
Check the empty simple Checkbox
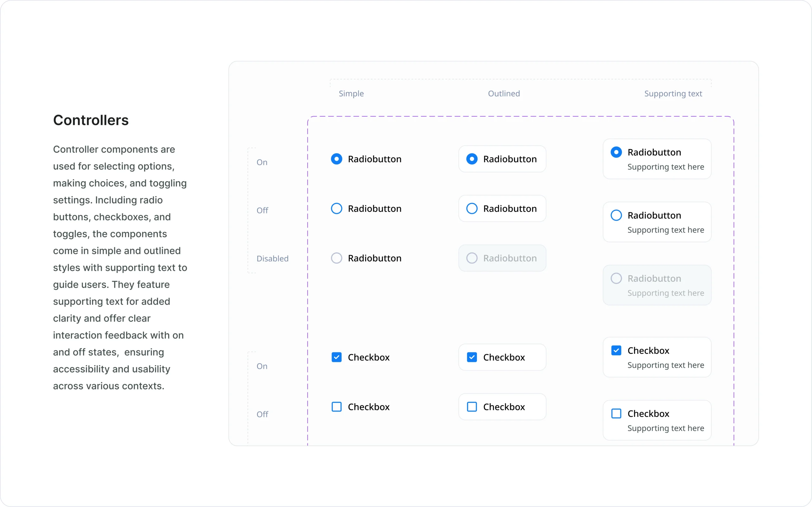click(x=337, y=407)
